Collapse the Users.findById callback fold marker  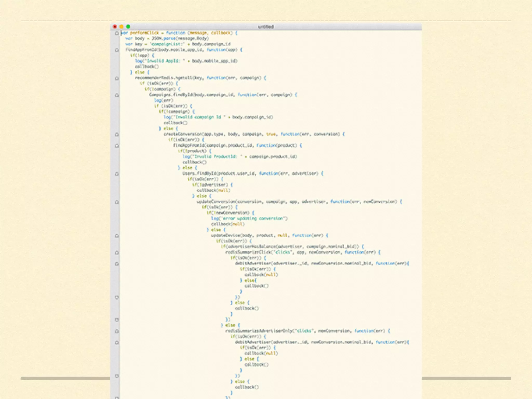coord(117,174)
